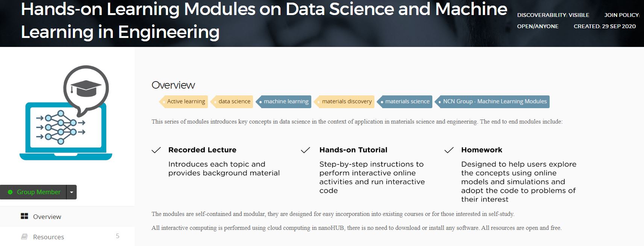Image resolution: width=644 pixels, height=246 pixels.
Task: Click the group title heading in banner
Action: tap(263, 20)
